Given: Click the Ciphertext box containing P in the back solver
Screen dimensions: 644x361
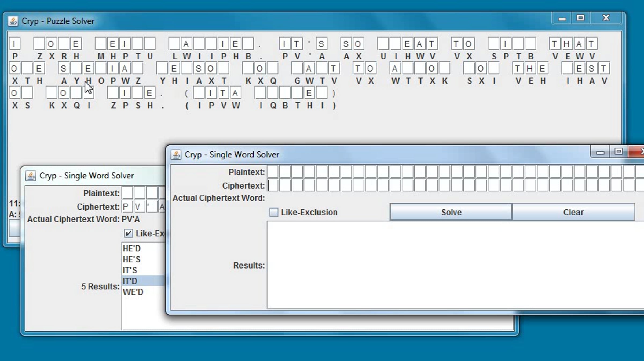Looking at the screenshot, I should coord(127,207).
